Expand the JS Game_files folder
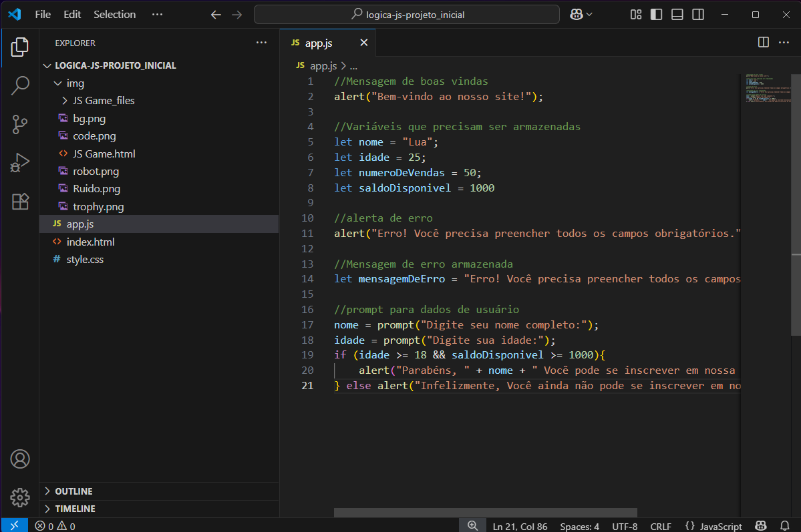801x532 pixels. (64, 101)
